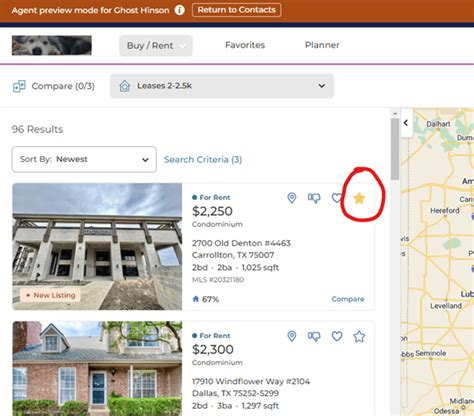Click the 67% match score icon
Image resolution: width=474 pixels, height=416 pixels.
(x=196, y=299)
